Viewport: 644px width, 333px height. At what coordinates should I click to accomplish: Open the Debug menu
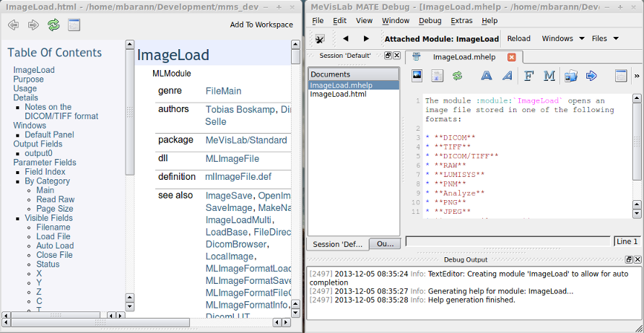point(430,21)
